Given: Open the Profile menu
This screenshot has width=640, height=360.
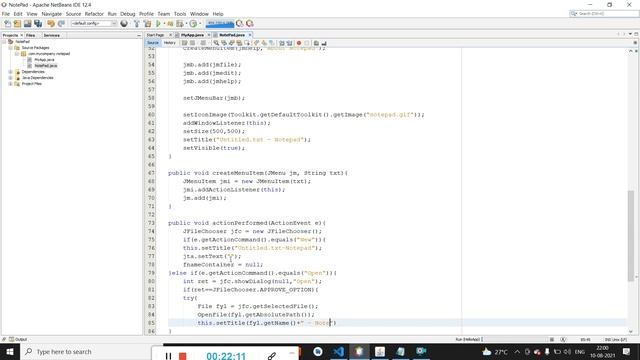Looking at the screenshot, I should (146, 14).
